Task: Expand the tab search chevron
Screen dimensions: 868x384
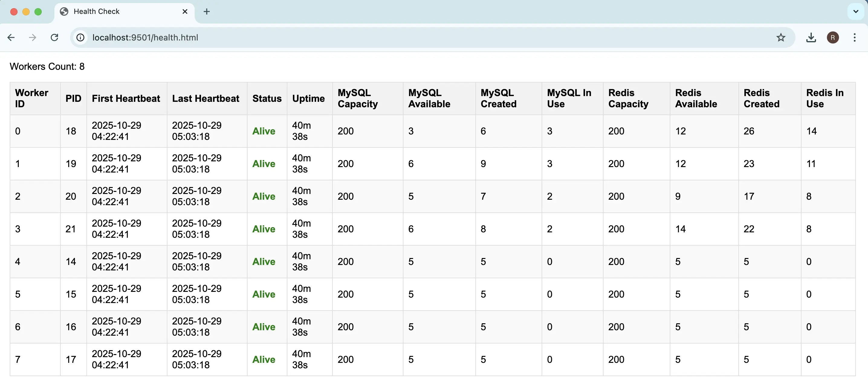Action: pos(856,11)
